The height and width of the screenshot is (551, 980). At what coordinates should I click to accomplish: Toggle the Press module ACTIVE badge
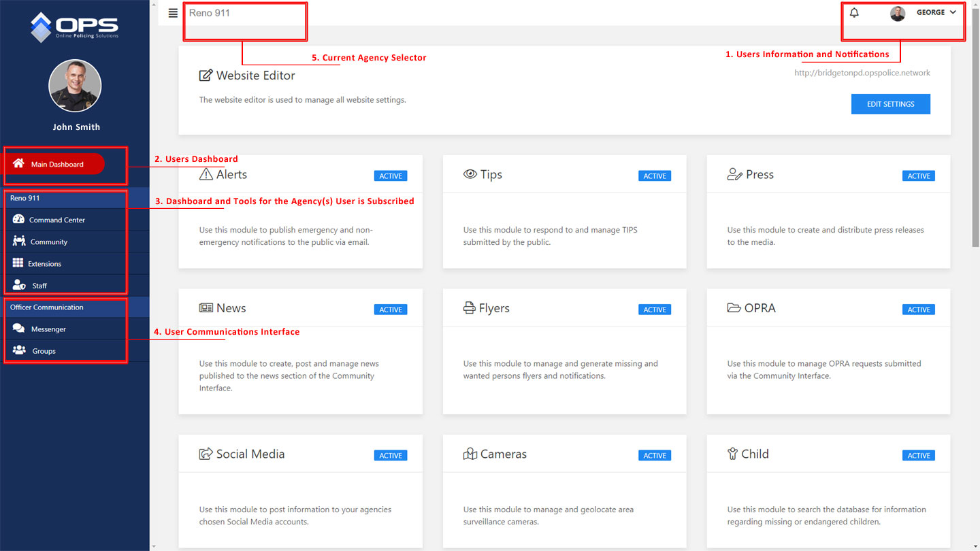click(x=918, y=176)
